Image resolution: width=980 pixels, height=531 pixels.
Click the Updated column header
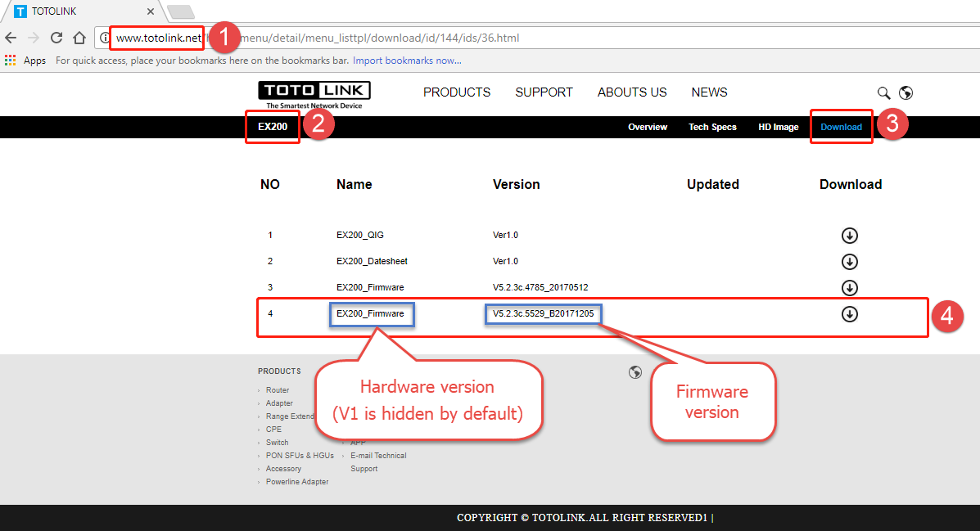[x=713, y=184]
